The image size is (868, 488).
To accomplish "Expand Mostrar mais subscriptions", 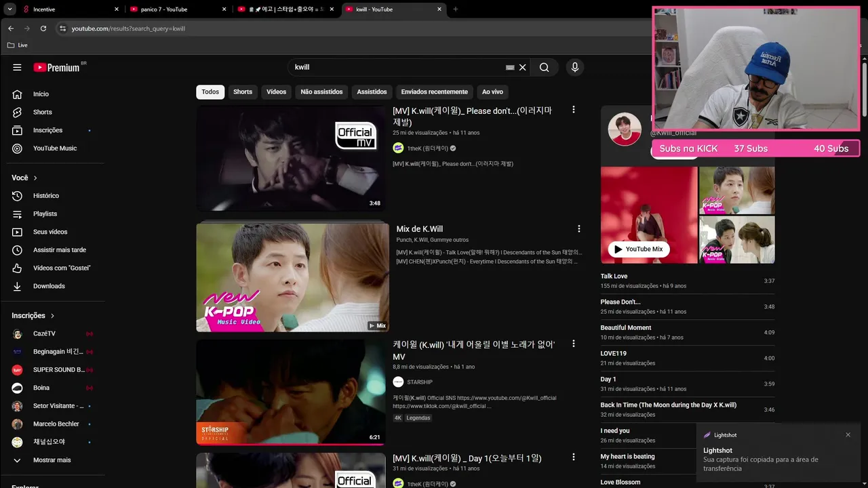I will 52,460.
